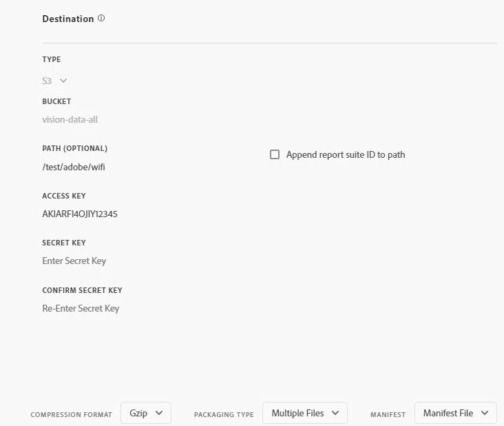Click the SECRET KEY label
Viewport: 504px width, 426px height.
[64, 243]
